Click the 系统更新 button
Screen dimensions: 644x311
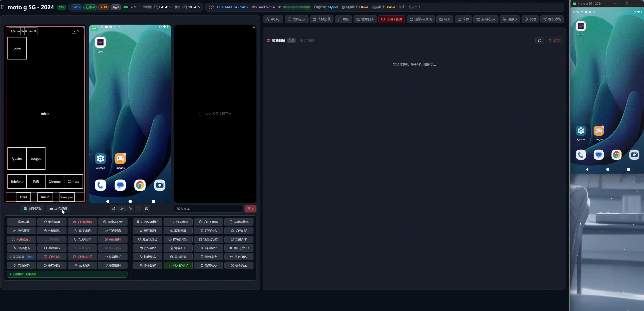click(x=52, y=248)
